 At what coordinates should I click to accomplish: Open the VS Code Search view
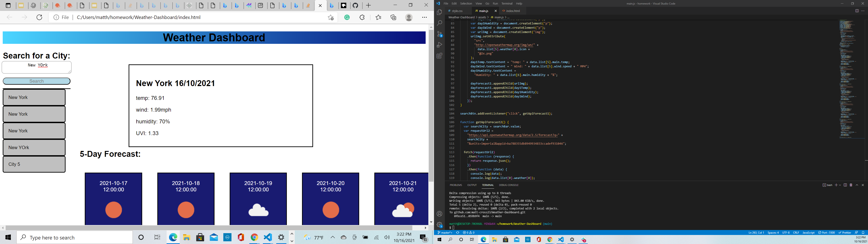pyautogui.click(x=439, y=23)
